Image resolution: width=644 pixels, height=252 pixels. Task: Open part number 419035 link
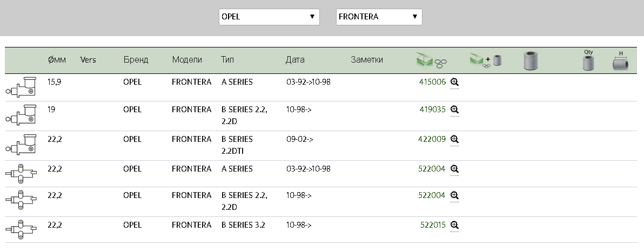(432, 109)
